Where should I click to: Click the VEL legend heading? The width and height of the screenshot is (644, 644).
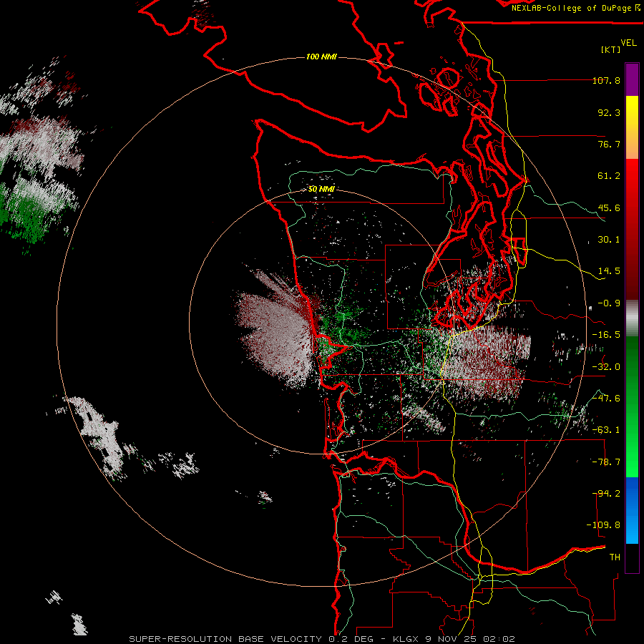pos(628,42)
